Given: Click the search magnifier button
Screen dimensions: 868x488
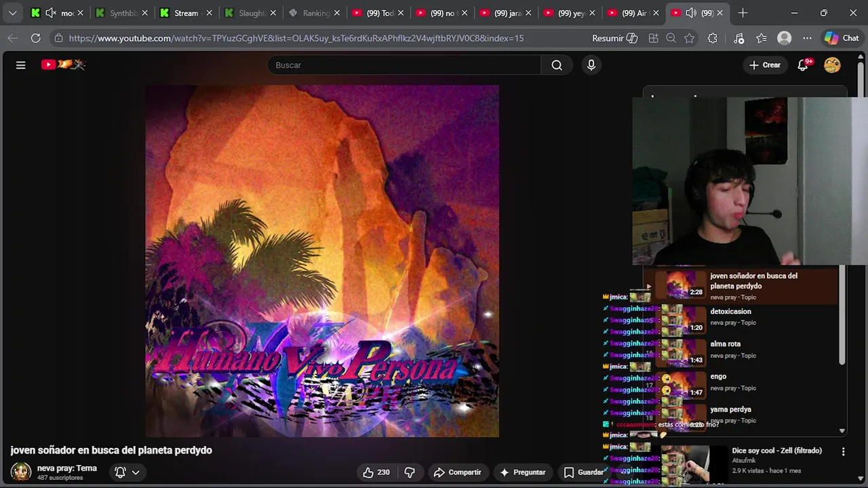Looking at the screenshot, I should pos(557,65).
